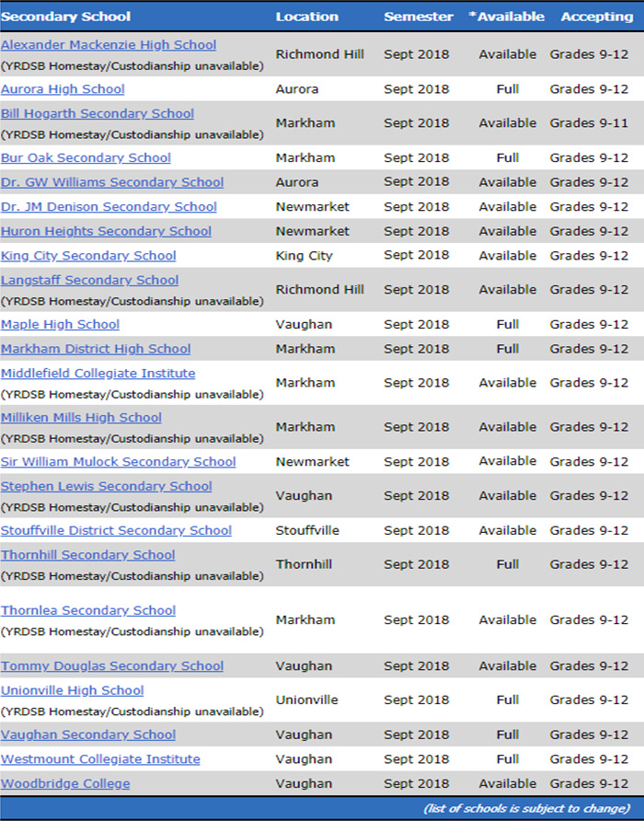Visit Stouffville District Secondary School link
Screen dimensions: 644x821
(x=116, y=531)
